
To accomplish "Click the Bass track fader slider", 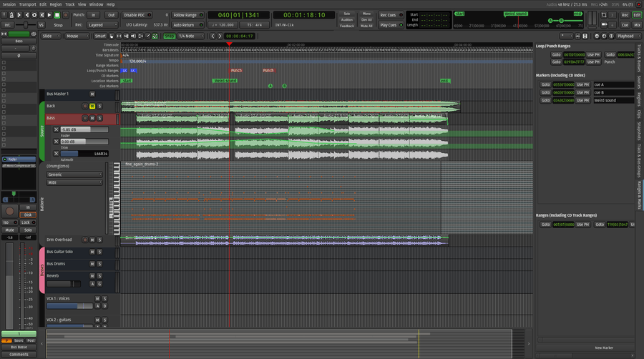I will coord(84,129).
